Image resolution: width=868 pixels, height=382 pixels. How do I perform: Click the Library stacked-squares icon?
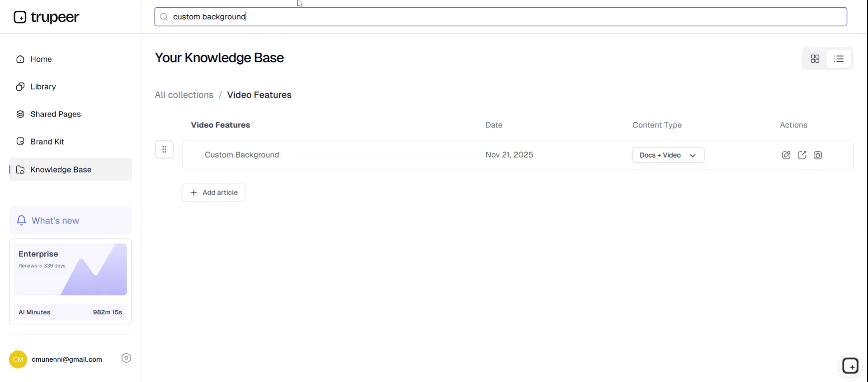(20, 87)
